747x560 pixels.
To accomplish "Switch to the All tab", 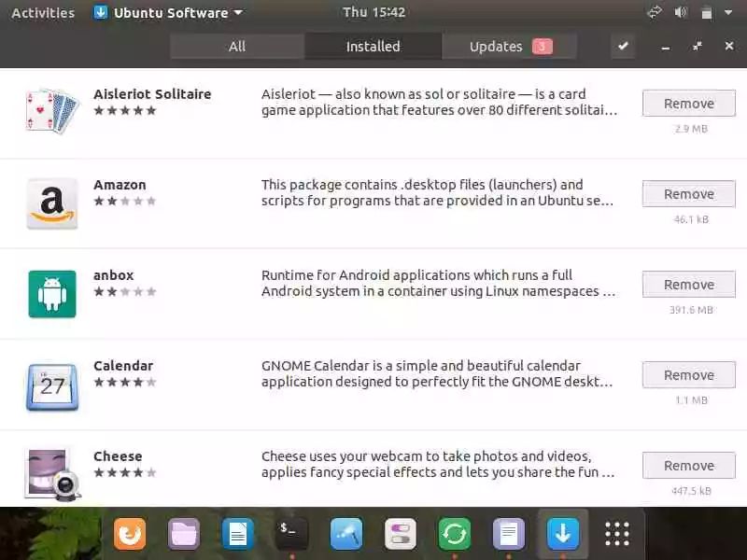I will 237,46.
